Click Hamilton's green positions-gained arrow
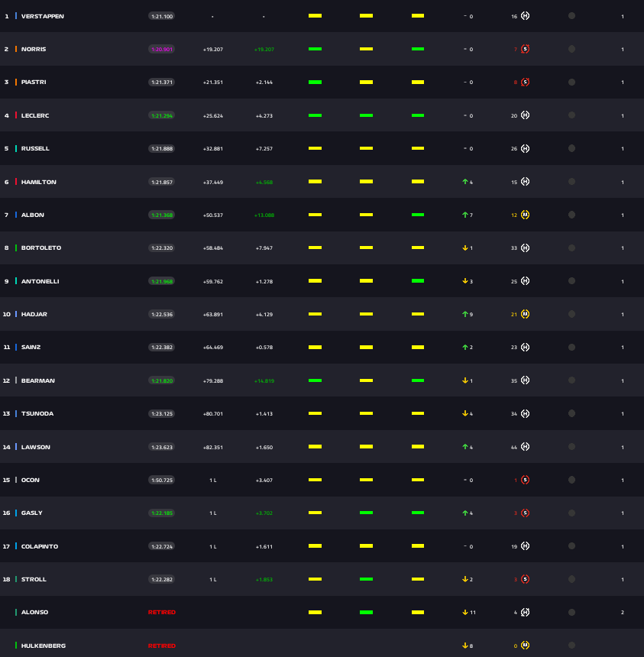 tap(464, 182)
